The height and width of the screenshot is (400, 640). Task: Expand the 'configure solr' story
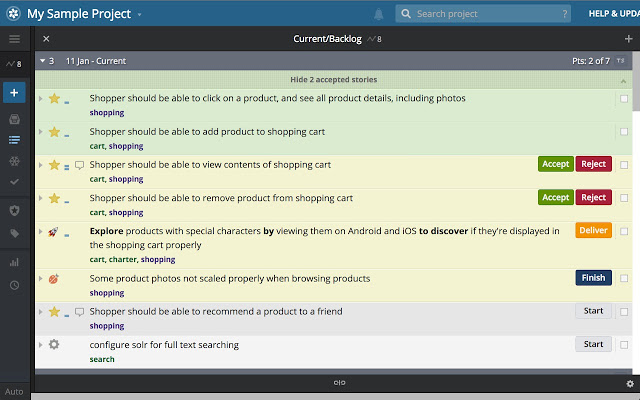(40, 345)
